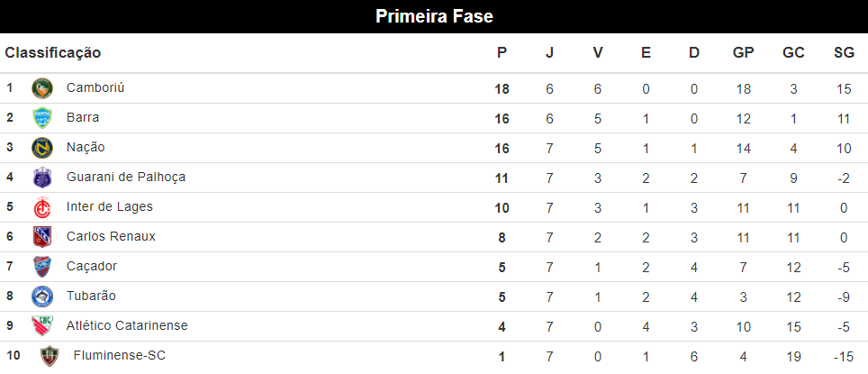The height and width of the screenshot is (374, 868).
Task: Click the Atlético Catarinense crest icon
Action: [42, 326]
